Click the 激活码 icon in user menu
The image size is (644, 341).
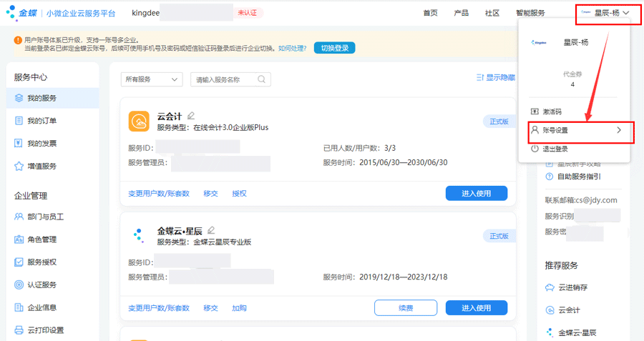[x=535, y=112]
